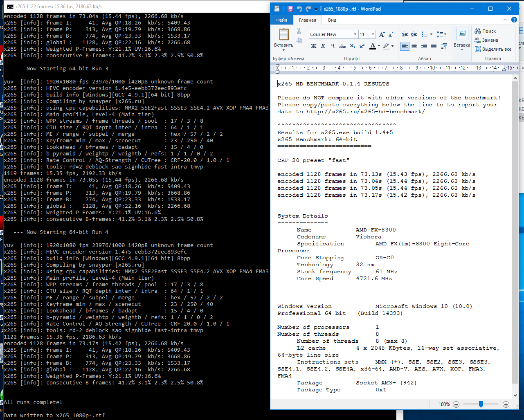The width and height of the screenshot is (524, 420).
Task: Click the document scrollbar down arrow
Action: pyautogui.click(x=515, y=395)
